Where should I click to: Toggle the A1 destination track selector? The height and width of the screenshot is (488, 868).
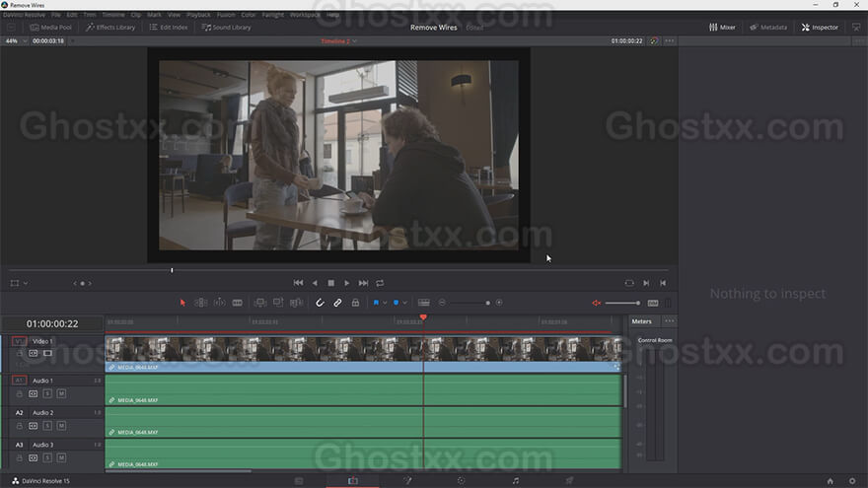(x=19, y=381)
